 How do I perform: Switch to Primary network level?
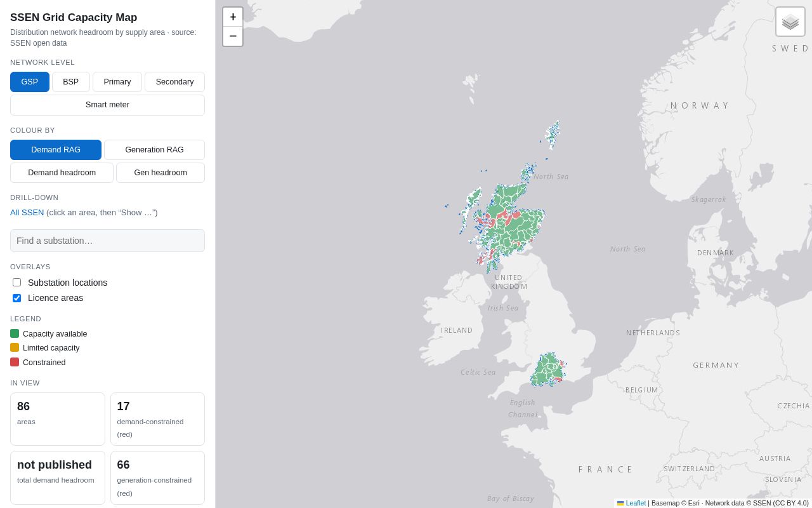117,82
